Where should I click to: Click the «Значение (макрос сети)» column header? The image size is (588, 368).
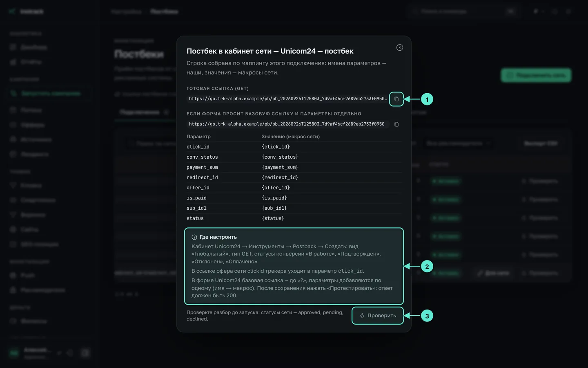pos(291,137)
